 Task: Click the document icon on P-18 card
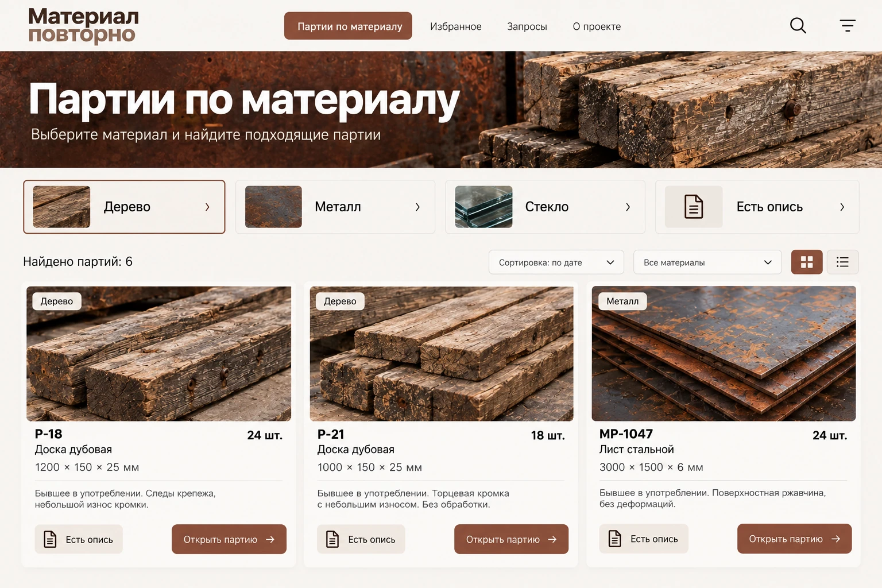point(51,539)
